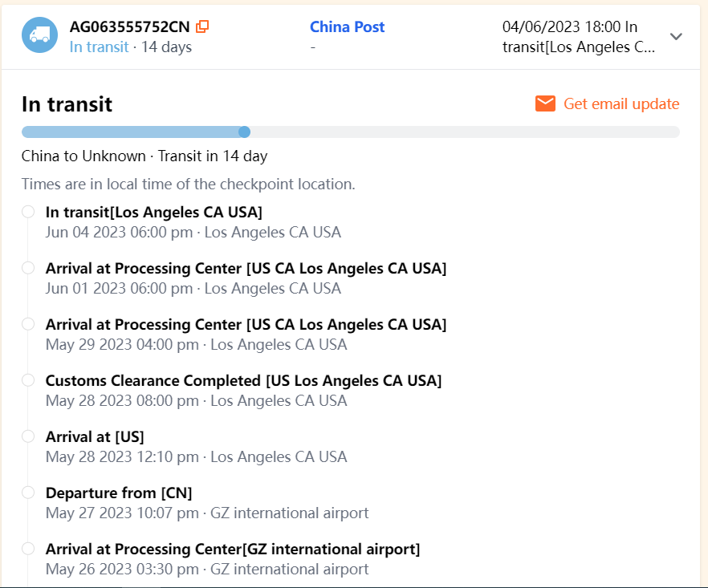Click the Jun 01 Processing Center checkpoint marker
The height and width of the screenshot is (588, 708).
[x=28, y=268]
